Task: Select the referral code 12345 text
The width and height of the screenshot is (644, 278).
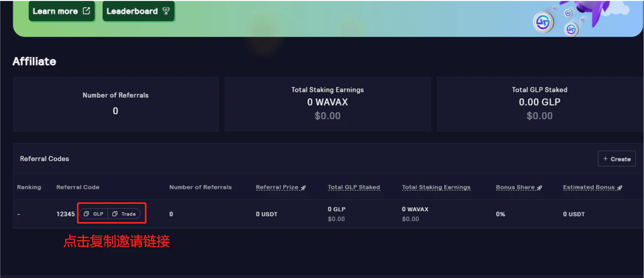Action: tap(65, 214)
